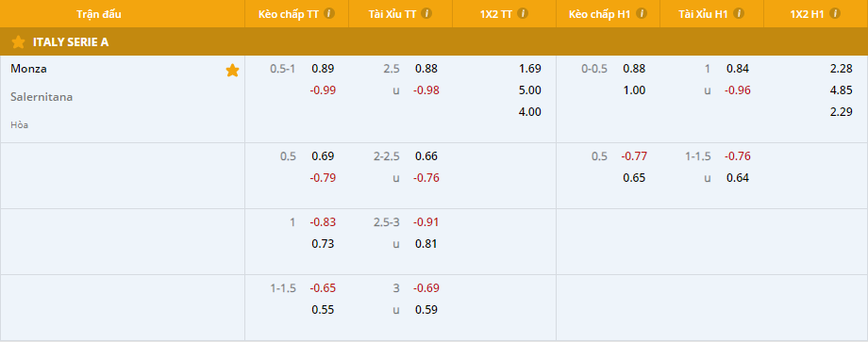Select 0.5-1 handicap odds 0.89

tap(323, 69)
